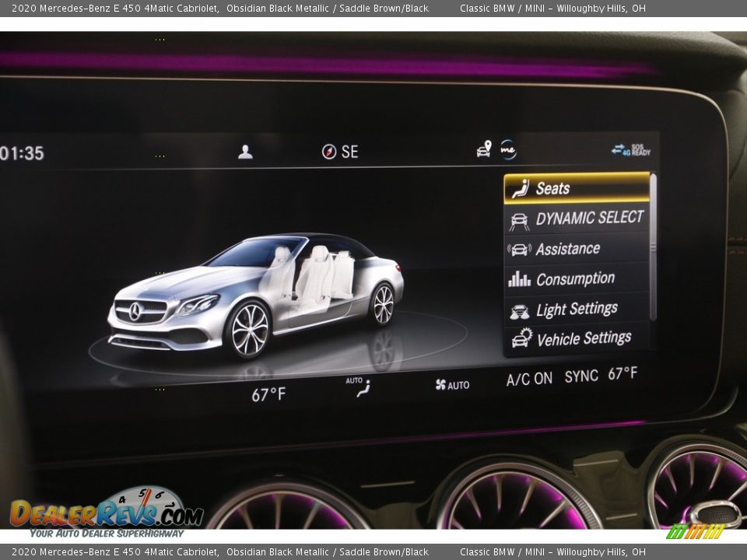Tap the gear car icon beside Vehicle Settings
Screen dimensions: 747x560
point(521,338)
